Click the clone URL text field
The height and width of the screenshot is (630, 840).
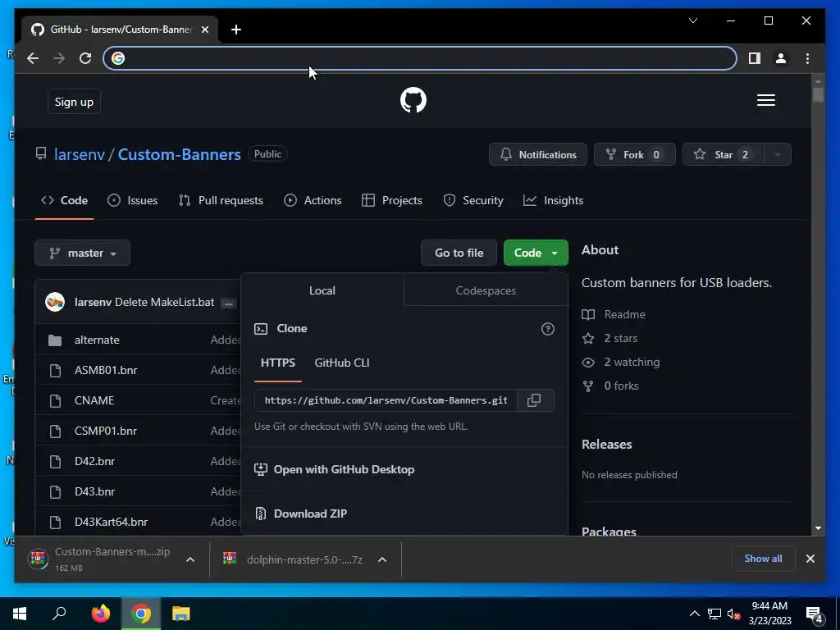(386, 400)
